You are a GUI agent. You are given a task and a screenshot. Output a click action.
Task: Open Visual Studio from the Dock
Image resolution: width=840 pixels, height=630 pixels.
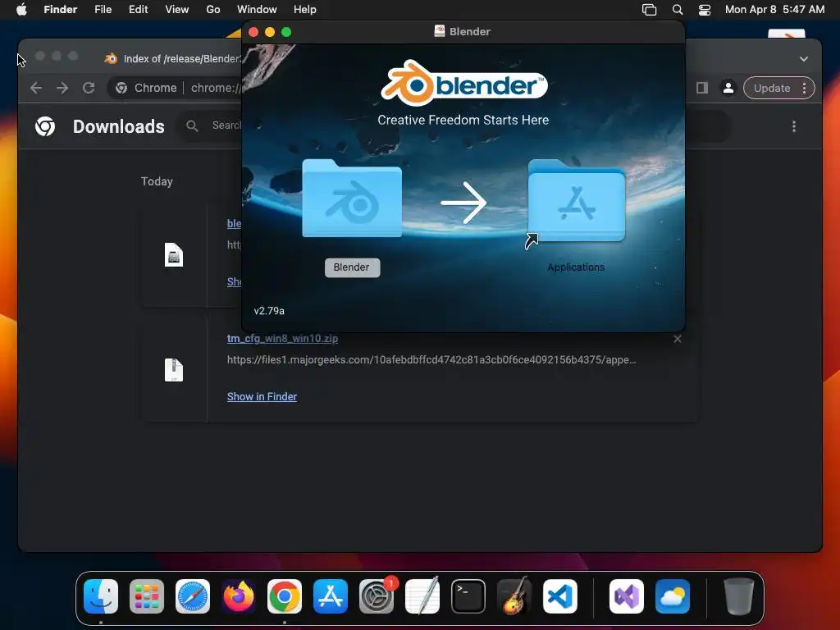pyautogui.click(x=627, y=596)
